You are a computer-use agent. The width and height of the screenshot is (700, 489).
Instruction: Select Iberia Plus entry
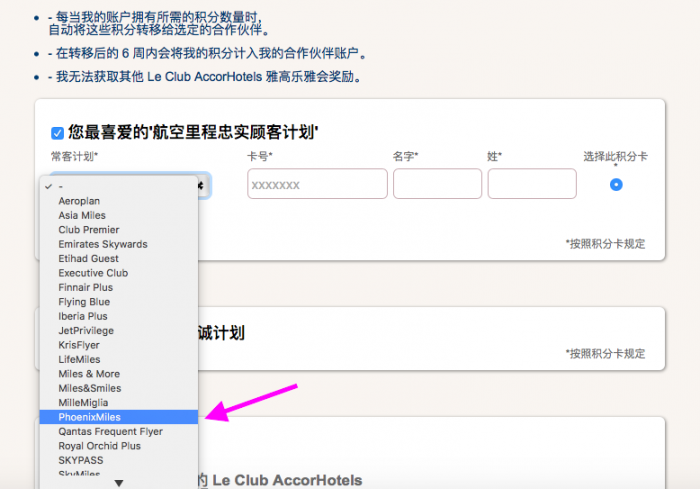(x=119, y=316)
